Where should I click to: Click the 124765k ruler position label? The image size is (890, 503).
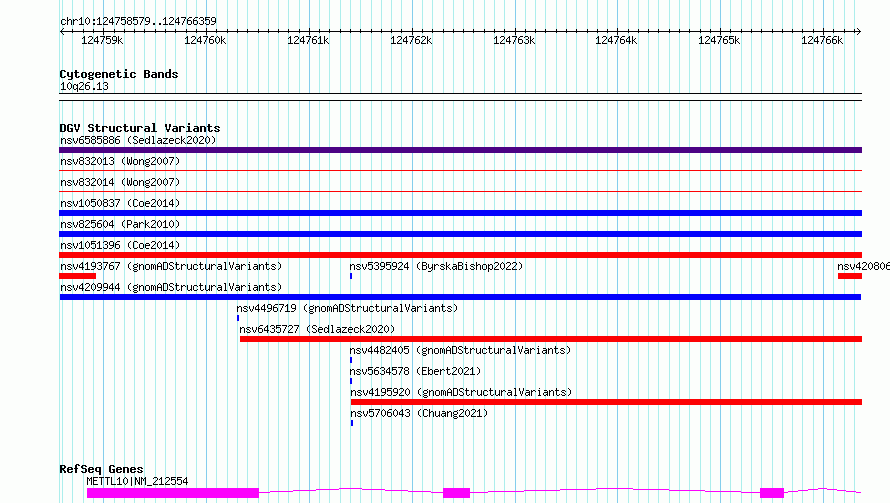pos(719,40)
